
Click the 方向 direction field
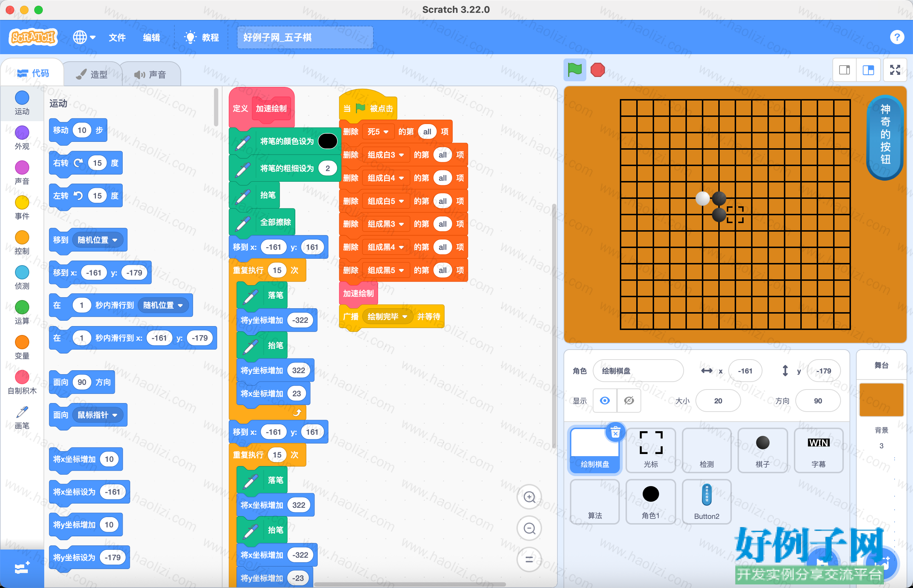tap(817, 401)
